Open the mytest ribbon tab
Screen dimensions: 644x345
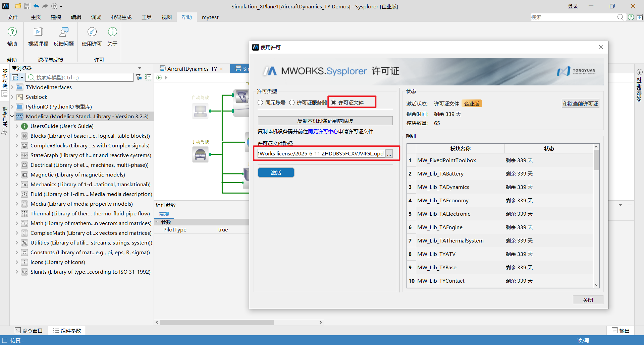210,17
